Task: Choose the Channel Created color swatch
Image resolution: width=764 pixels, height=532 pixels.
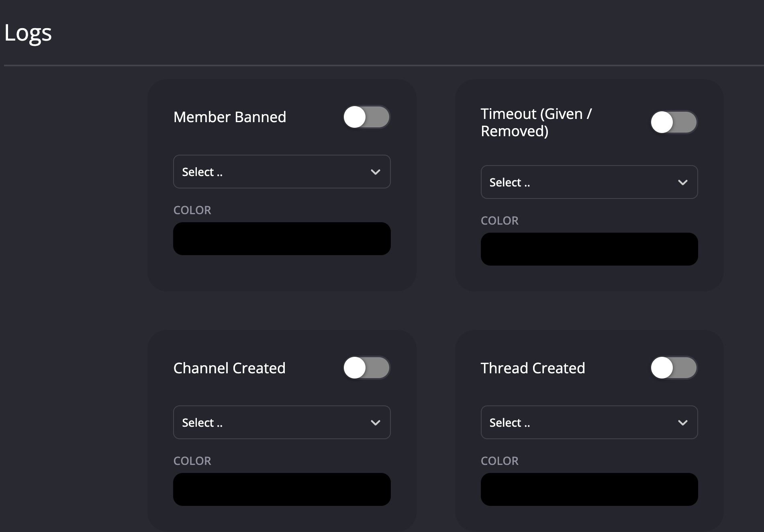Action: [282, 489]
